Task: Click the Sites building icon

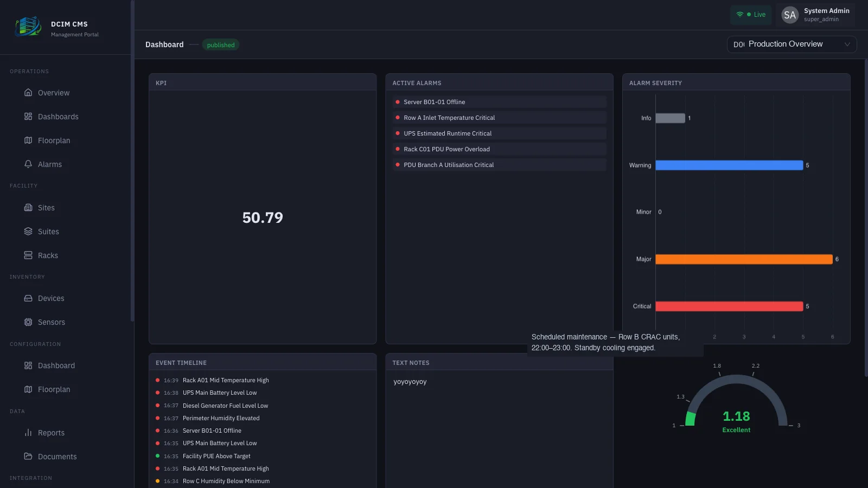Action: pos(28,208)
